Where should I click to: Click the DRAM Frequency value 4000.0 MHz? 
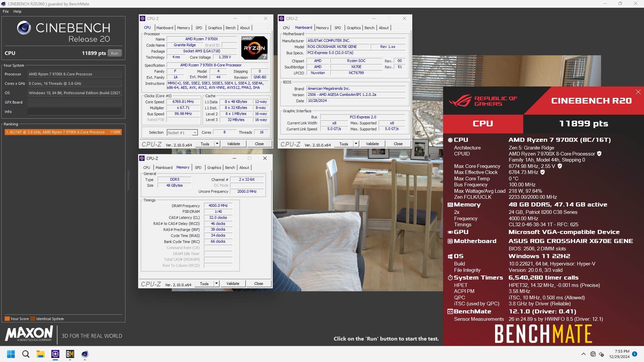pos(218,205)
